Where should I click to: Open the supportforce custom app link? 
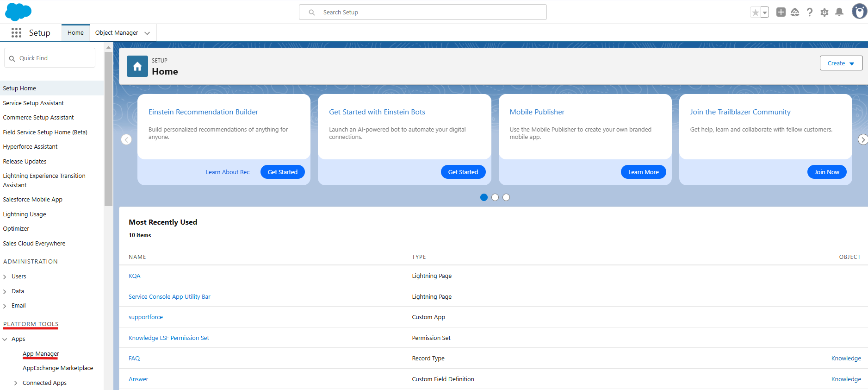[x=146, y=317]
